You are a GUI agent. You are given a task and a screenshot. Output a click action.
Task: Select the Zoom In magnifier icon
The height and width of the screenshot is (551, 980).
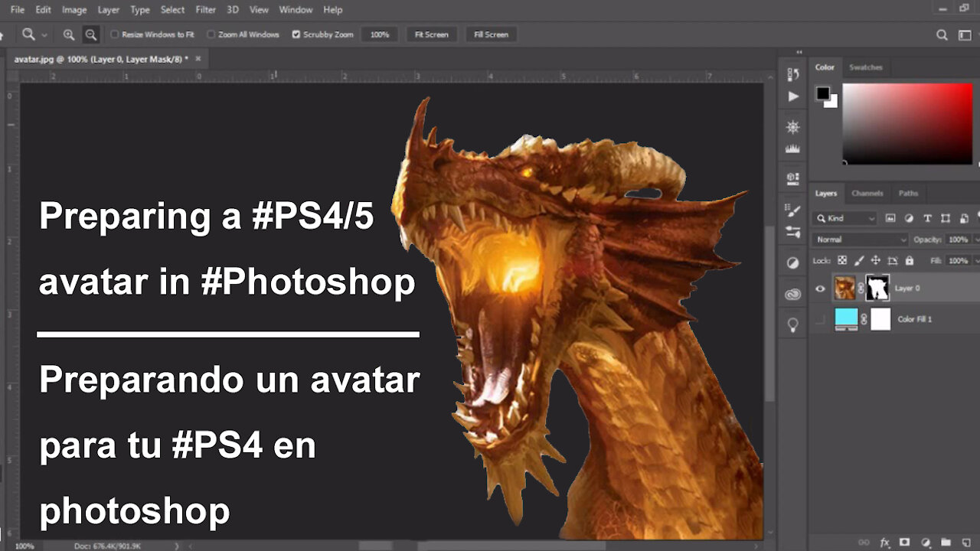click(69, 34)
